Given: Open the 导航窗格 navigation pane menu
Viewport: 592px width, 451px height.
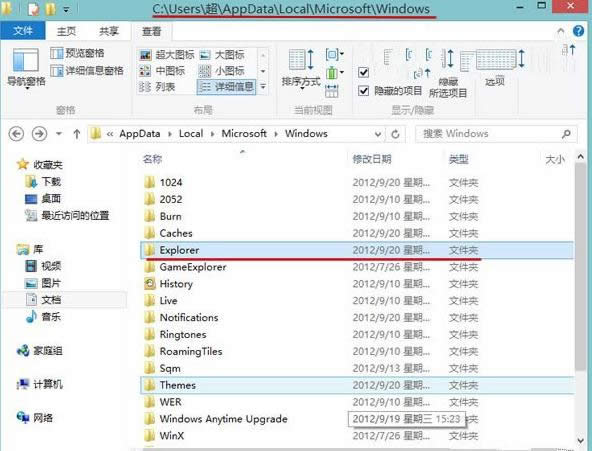Looking at the screenshot, I should coord(26,68).
